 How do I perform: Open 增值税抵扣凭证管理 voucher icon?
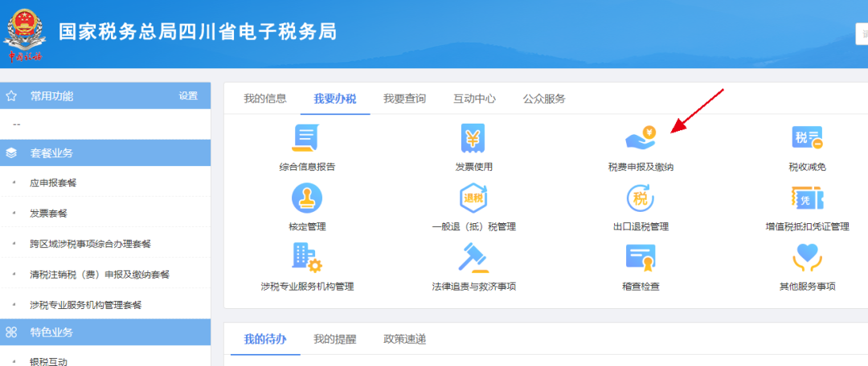(807, 198)
